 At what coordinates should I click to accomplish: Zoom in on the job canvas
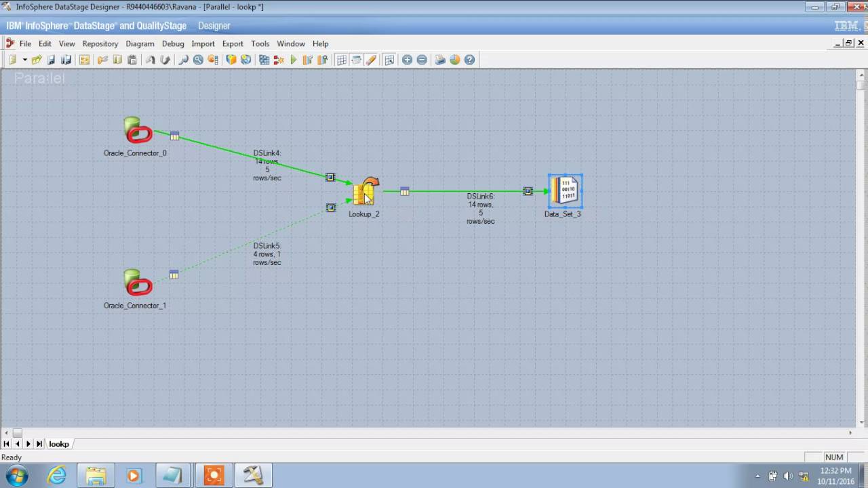point(407,60)
